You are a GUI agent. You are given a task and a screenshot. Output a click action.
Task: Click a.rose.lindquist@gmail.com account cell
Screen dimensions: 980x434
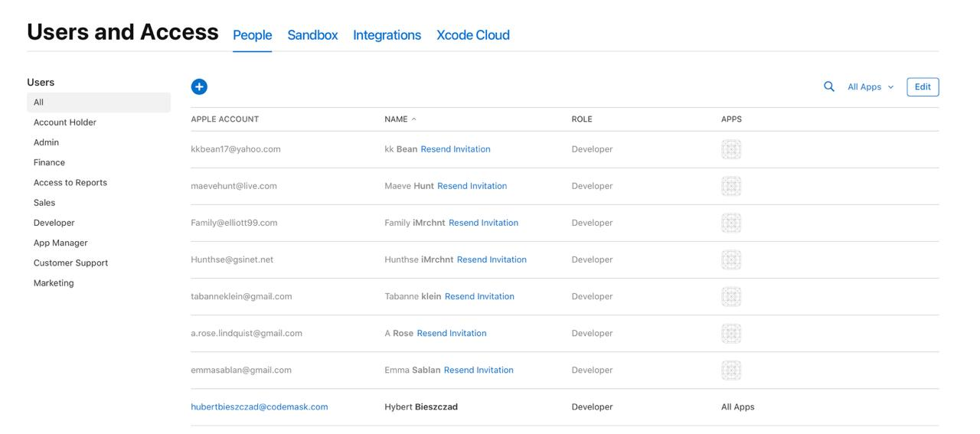point(247,333)
